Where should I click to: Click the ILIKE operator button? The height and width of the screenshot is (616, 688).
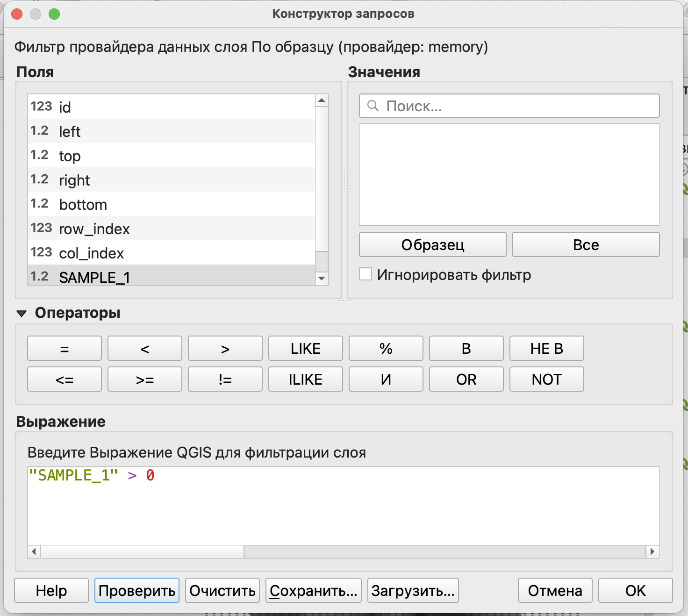tap(305, 380)
